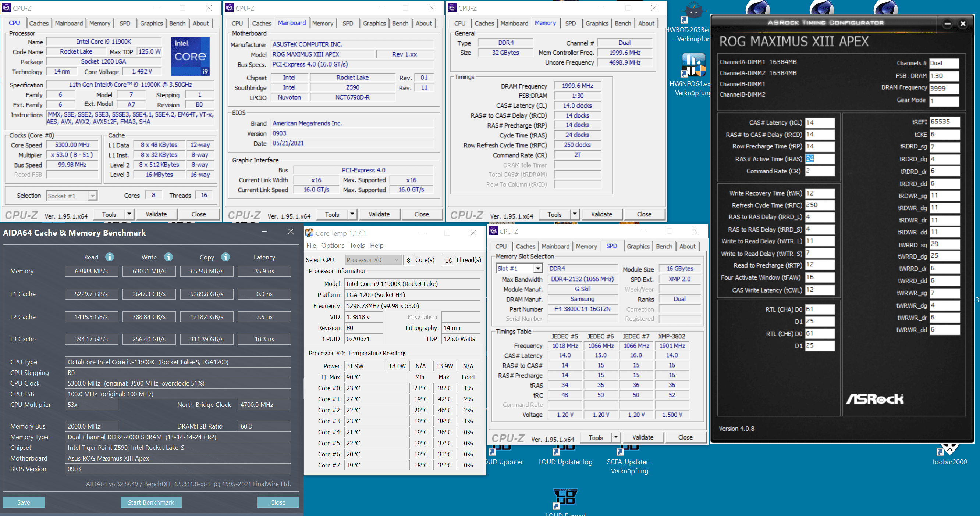Close ASRock Timing Configurator window
Image resolution: width=980 pixels, height=516 pixels.
pos(963,24)
